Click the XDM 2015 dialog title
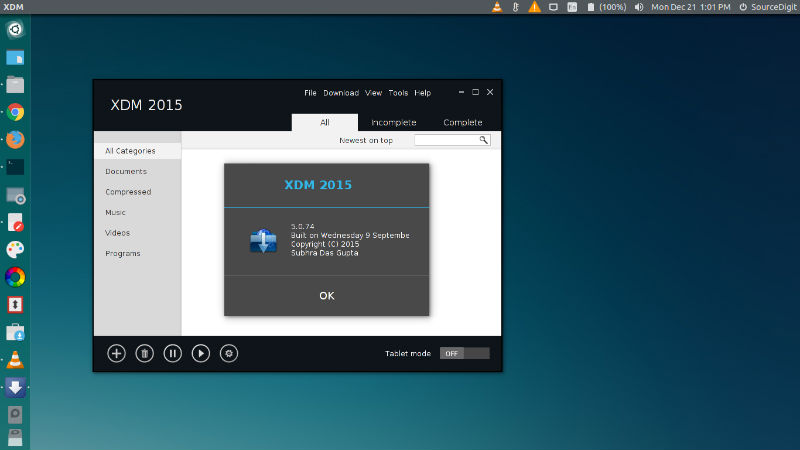This screenshot has width=800, height=450. pyautogui.click(x=318, y=185)
